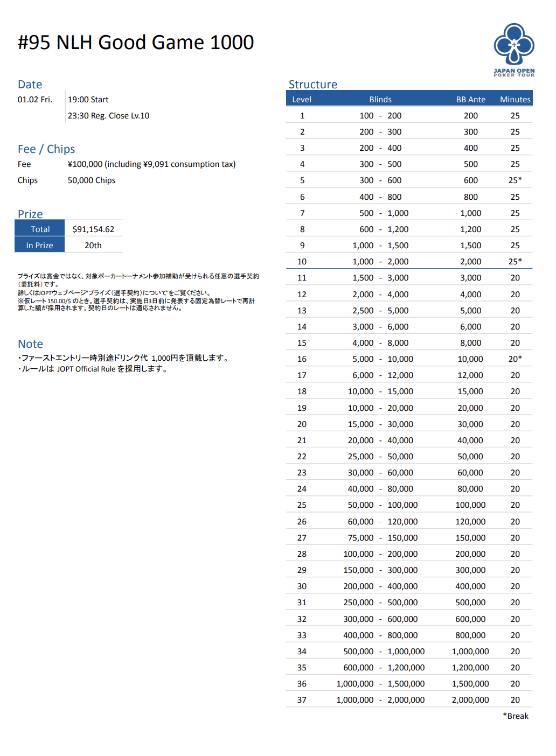Select the 50,000 Chips value
Viewport: 556px width, 756px height.
(x=92, y=180)
